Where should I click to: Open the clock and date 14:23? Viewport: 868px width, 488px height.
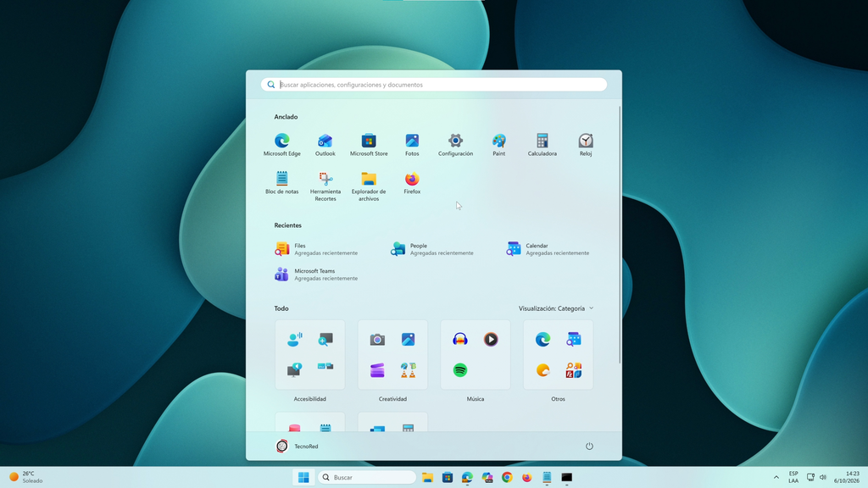pyautogui.click(x=847, y=478)
